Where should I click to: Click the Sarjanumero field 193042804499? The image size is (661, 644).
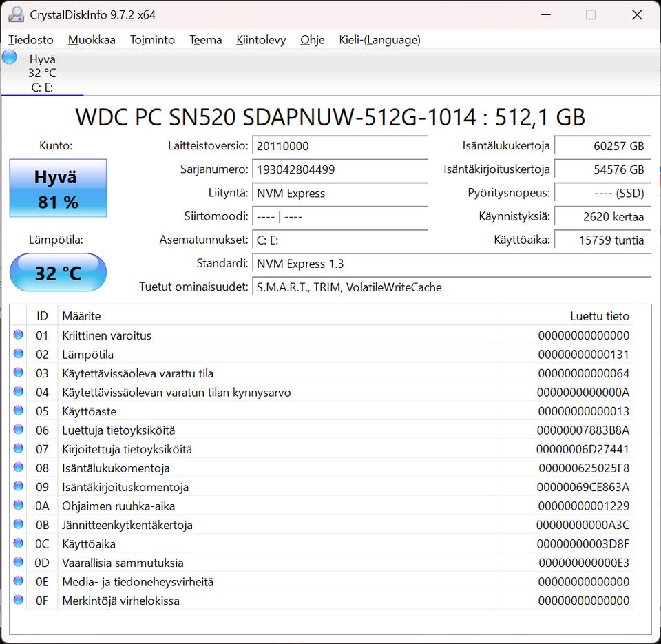tap(339, 169)
